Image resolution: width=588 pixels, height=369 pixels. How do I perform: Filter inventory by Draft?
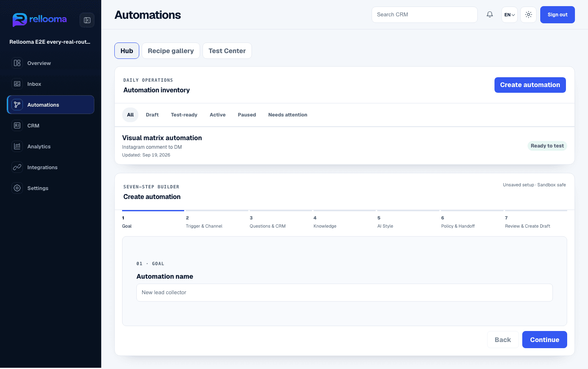pyautogui.click(x=152, y=115)
